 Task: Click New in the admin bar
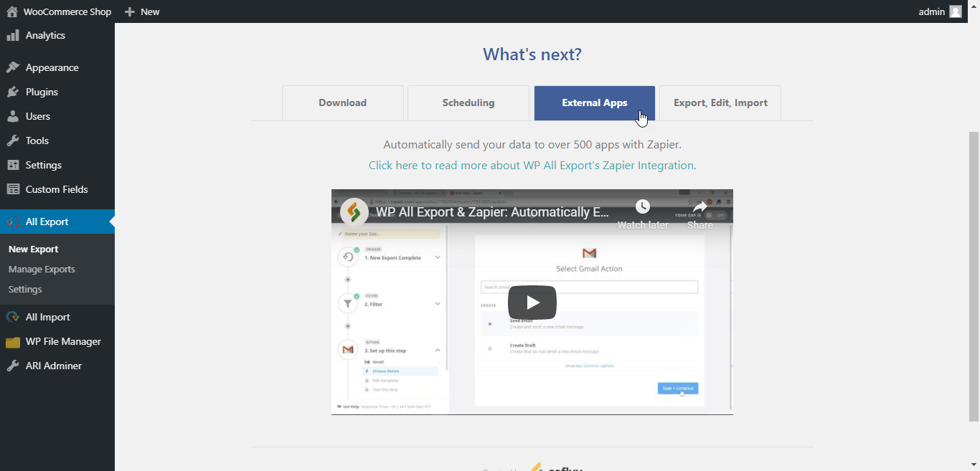point(150,11)
